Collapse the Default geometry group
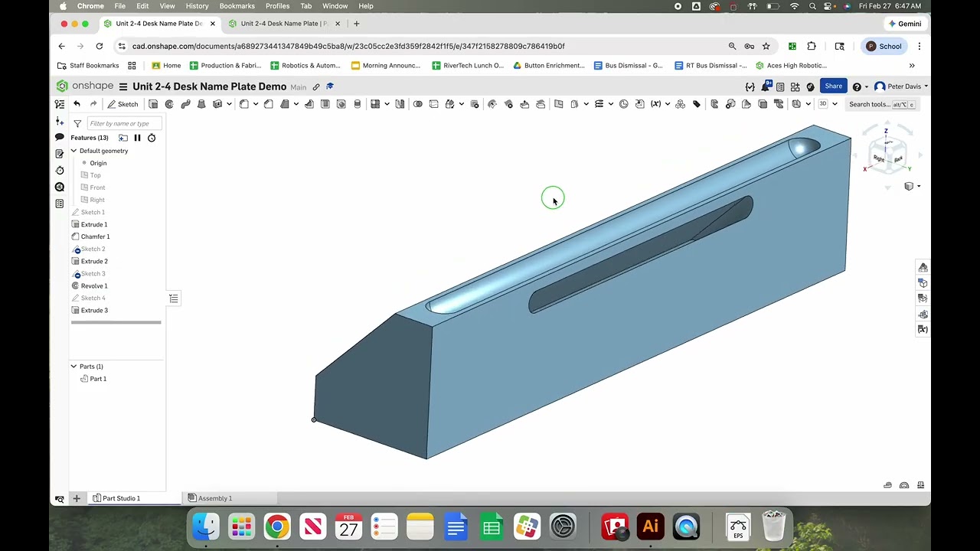This screenshot has width=980, height=551. click(74, 151)
